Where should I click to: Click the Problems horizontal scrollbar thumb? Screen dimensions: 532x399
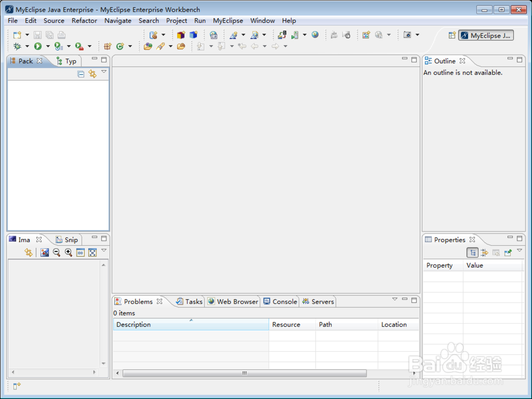(245, 373)
